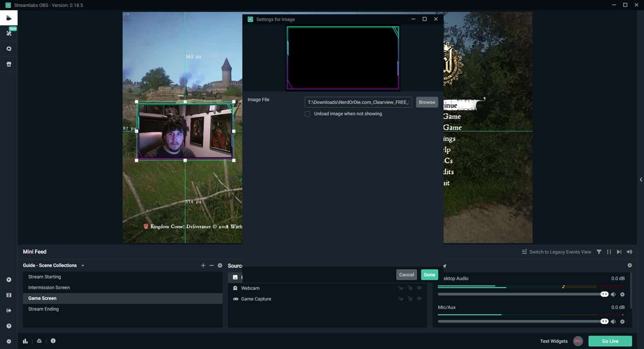Hide the Webcam source with its eye icon
This screenshot has width=644, height=349.
419,288
